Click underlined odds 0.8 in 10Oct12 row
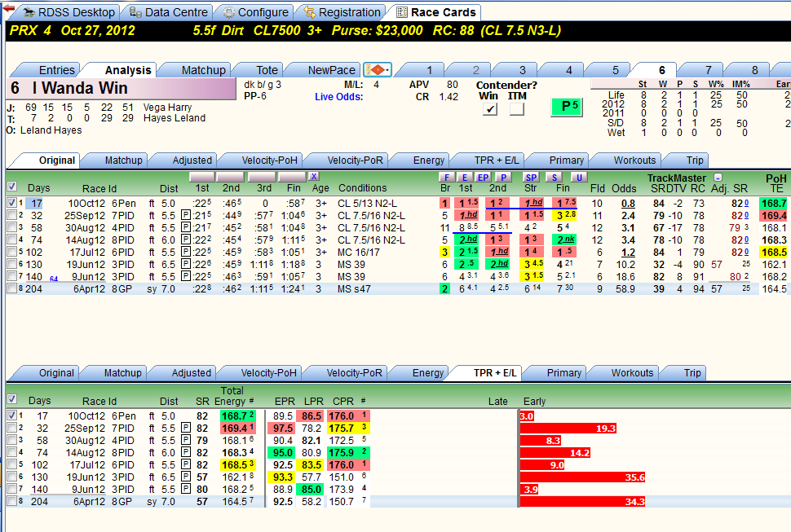 pos(628,204)
